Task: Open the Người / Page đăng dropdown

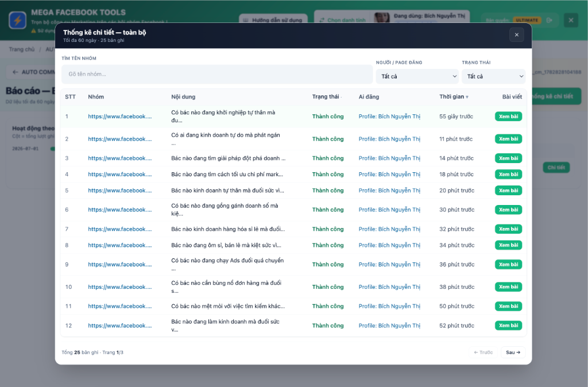Action: [x=417, y=76]
